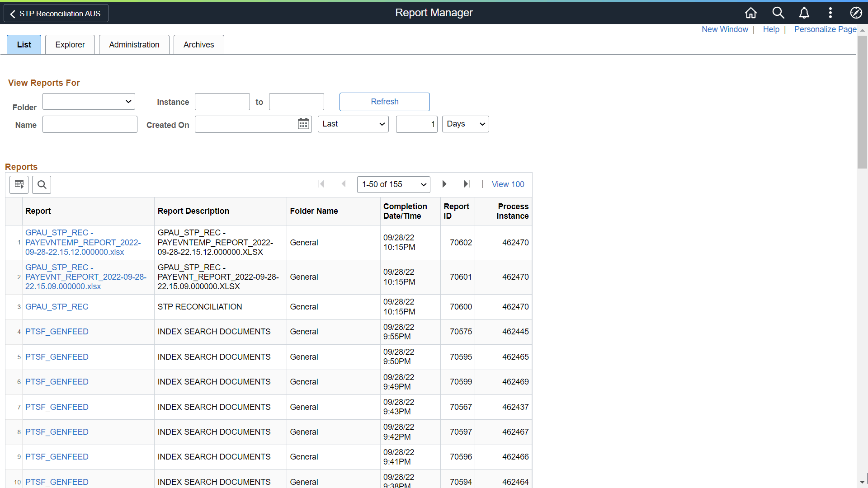
Task: Type a report name in the Name field
Action: point(90,124)
